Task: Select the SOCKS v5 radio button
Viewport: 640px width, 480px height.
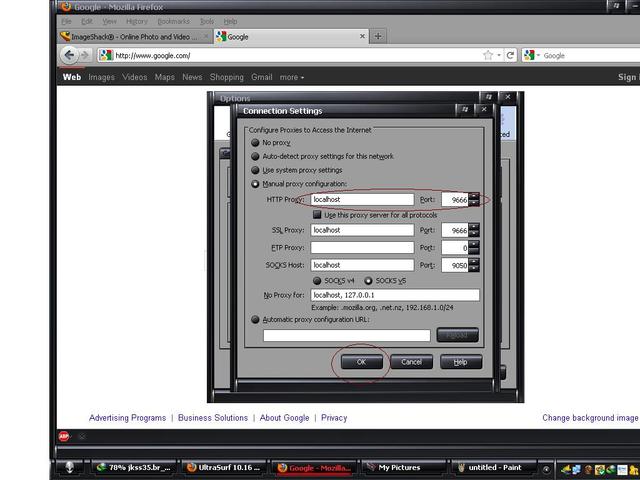Action: [368, 281]
